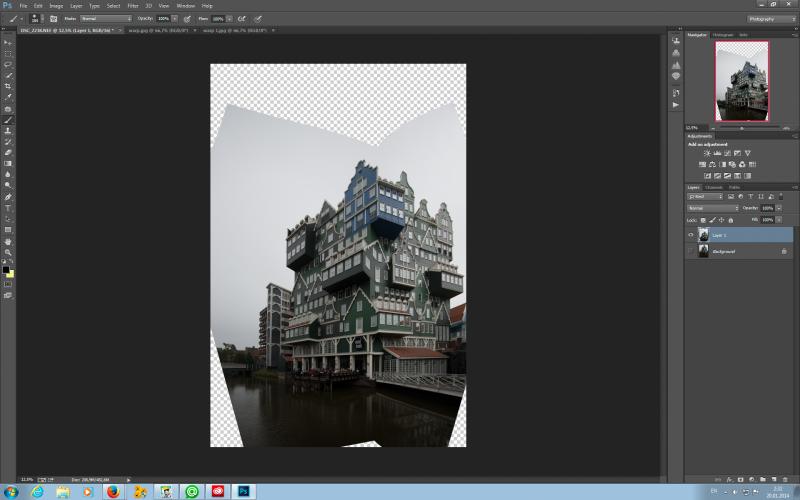Select the Clone Stamp tool

point(8,131)
